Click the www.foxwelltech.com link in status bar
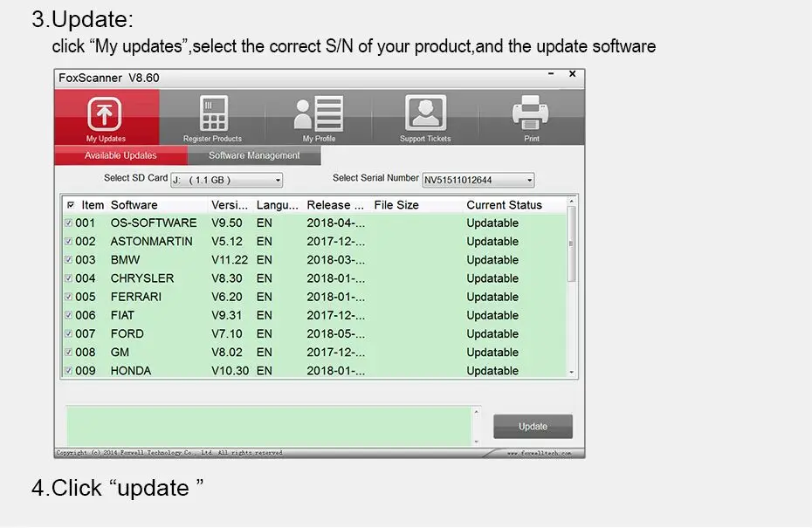 (x=539, y=454)
